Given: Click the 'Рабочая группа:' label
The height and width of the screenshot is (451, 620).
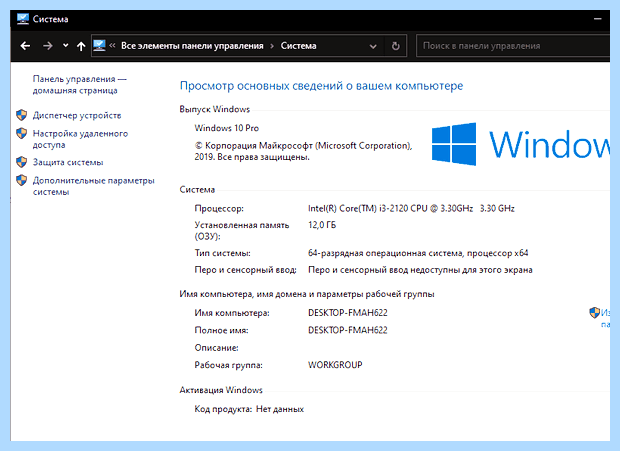Looking at the screenshot, I should pyautogui.click(x=229, y=365).
